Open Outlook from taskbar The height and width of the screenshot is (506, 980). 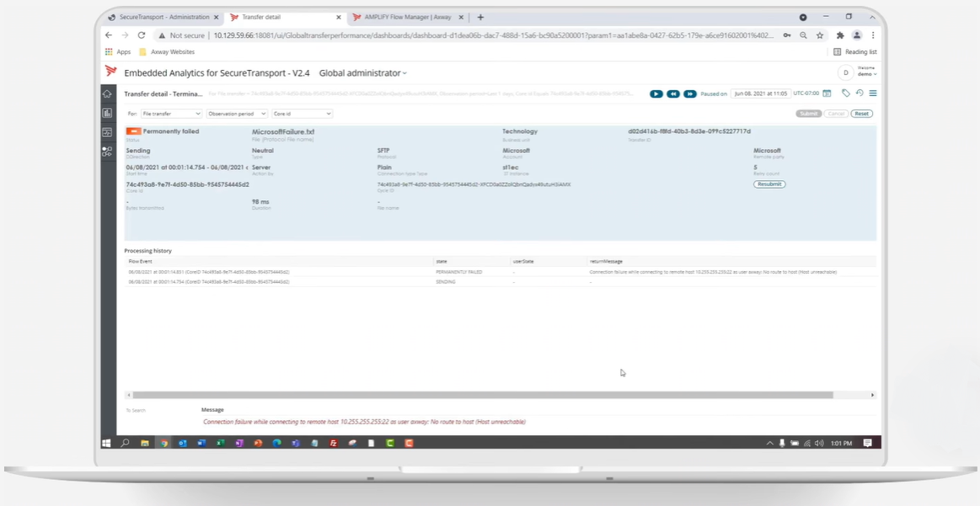click(183, 443)
